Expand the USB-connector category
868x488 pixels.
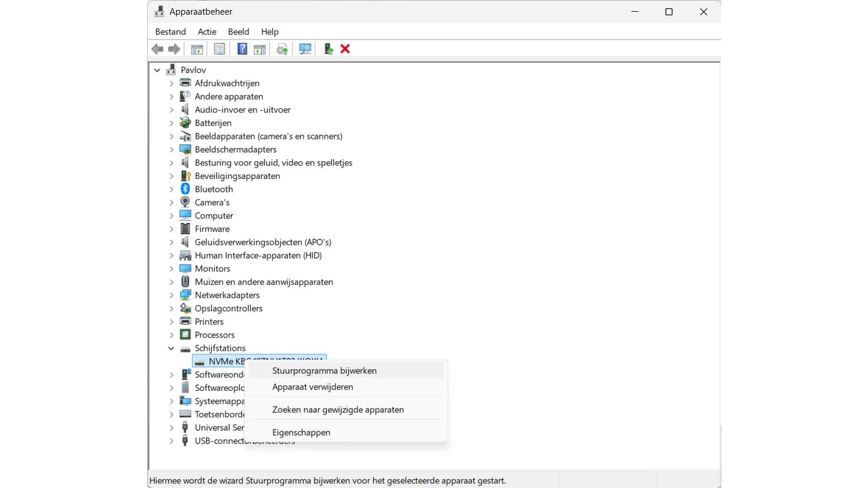pyautogui.click(x=171, y=441)
